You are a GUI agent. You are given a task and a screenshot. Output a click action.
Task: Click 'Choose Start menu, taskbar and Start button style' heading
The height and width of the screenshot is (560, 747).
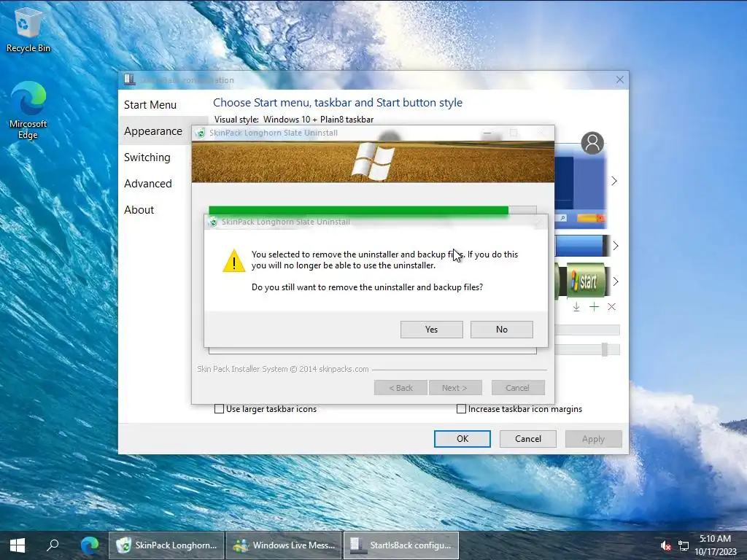[338, 102]
